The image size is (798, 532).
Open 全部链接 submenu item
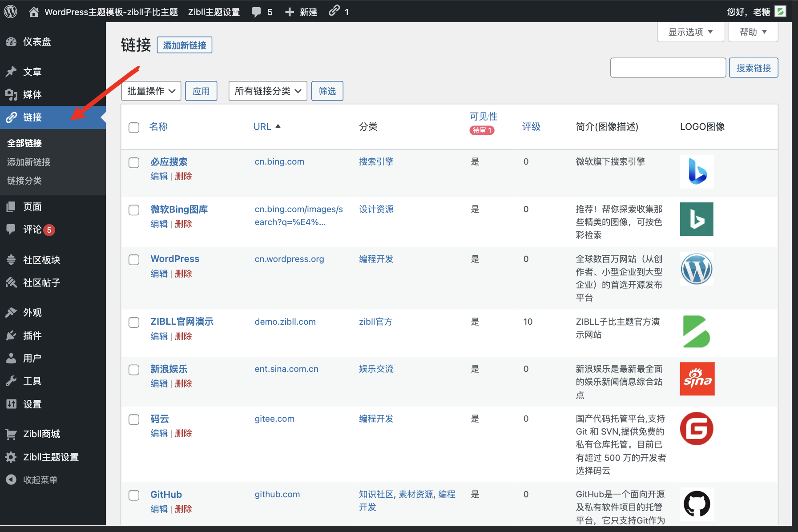(24, 143)
